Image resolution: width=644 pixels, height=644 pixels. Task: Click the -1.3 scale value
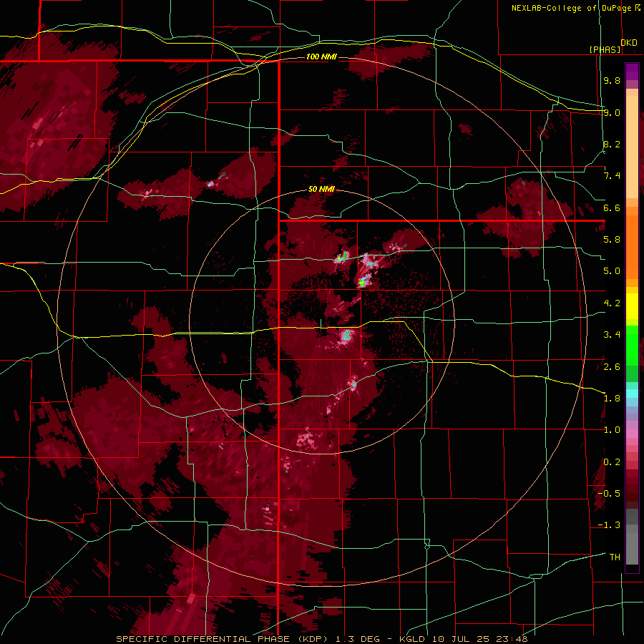tap(609, 525)
